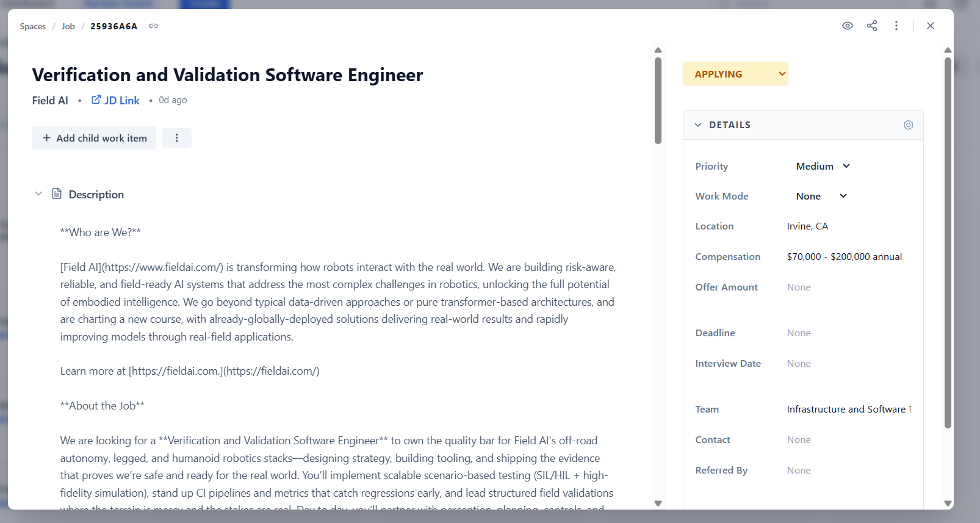Open the Work Mode dropdown
Screen dimensions: 980x523
click(821, 196)
